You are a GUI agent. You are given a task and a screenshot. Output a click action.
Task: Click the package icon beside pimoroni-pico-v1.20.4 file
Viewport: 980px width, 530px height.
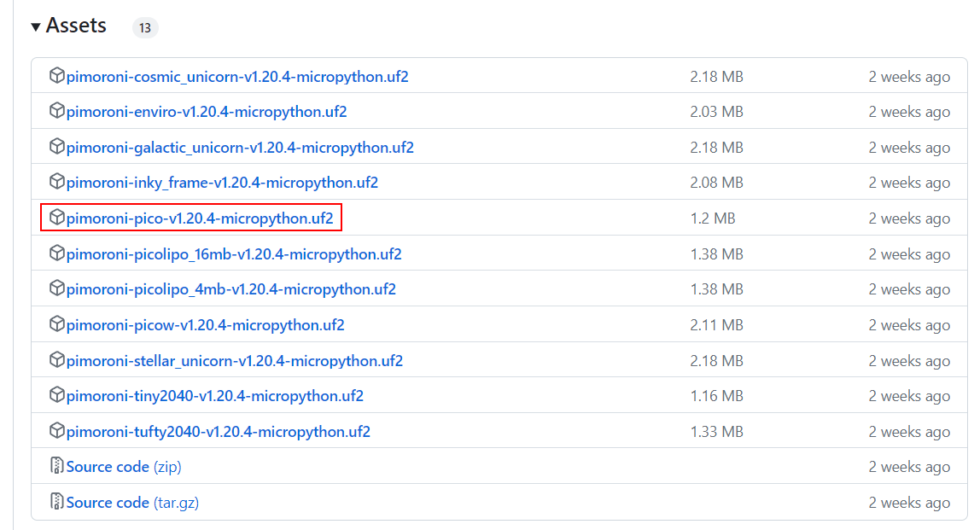57,218
